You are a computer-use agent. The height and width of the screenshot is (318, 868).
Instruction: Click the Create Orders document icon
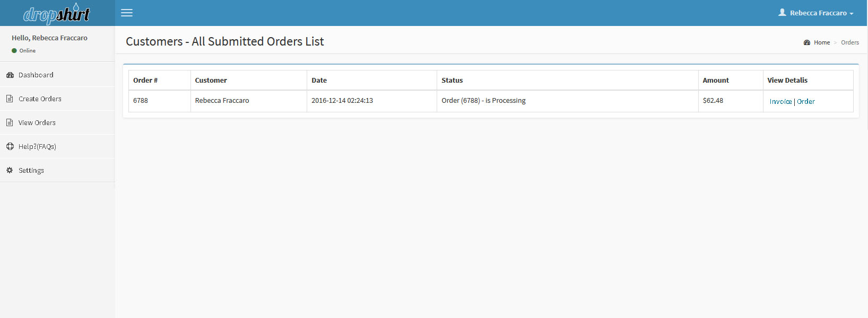(x=10, y=99)
